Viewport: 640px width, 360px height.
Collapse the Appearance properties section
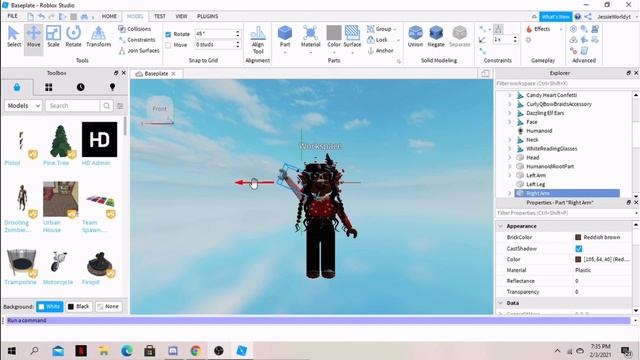click(x=500, y=226)
